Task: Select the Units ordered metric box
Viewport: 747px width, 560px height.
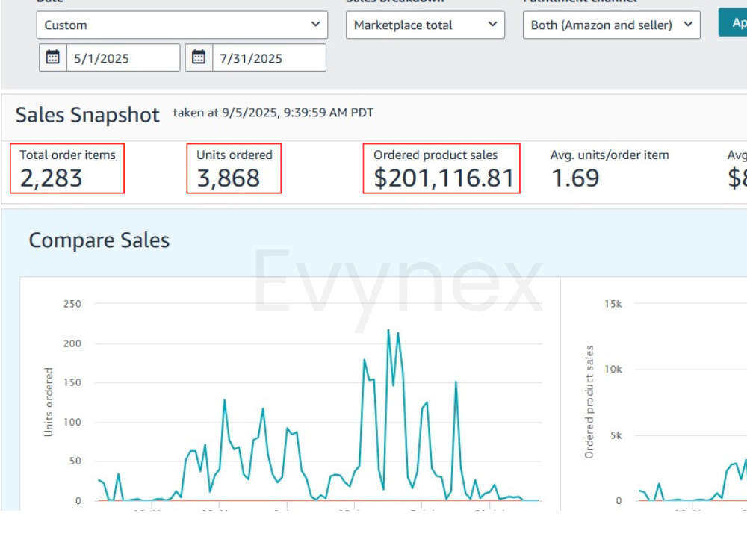Action: (234, 169)
